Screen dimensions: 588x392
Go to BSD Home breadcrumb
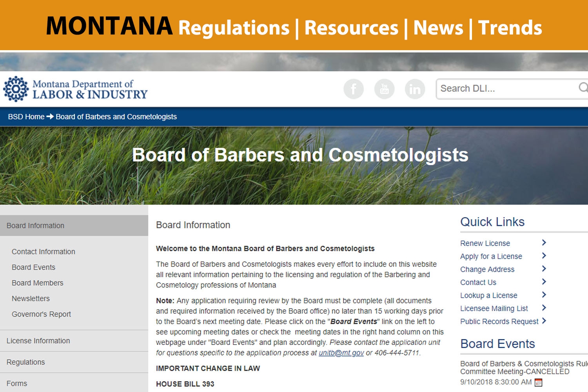click(x=26, y=117)
